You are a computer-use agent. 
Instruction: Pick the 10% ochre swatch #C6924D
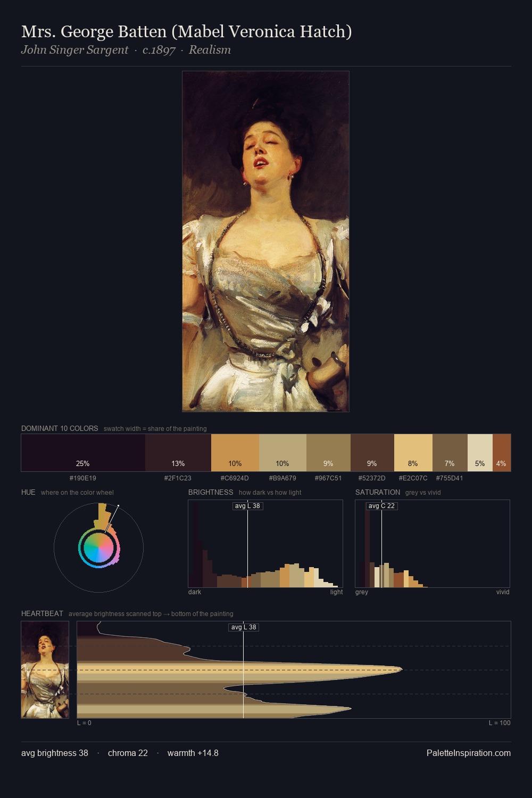point(235,453)
